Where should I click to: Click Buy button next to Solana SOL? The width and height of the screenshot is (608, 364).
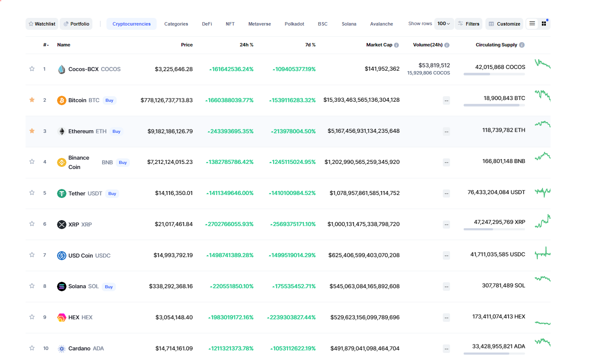click(109, 287)
